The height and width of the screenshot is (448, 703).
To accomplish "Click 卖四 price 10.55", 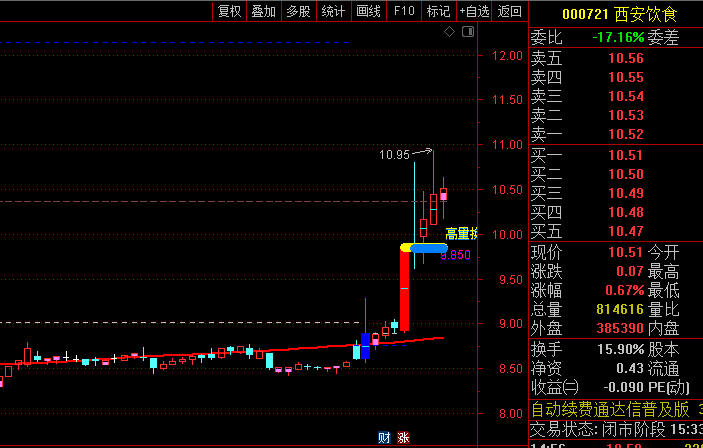I will [x=625, y=77].
